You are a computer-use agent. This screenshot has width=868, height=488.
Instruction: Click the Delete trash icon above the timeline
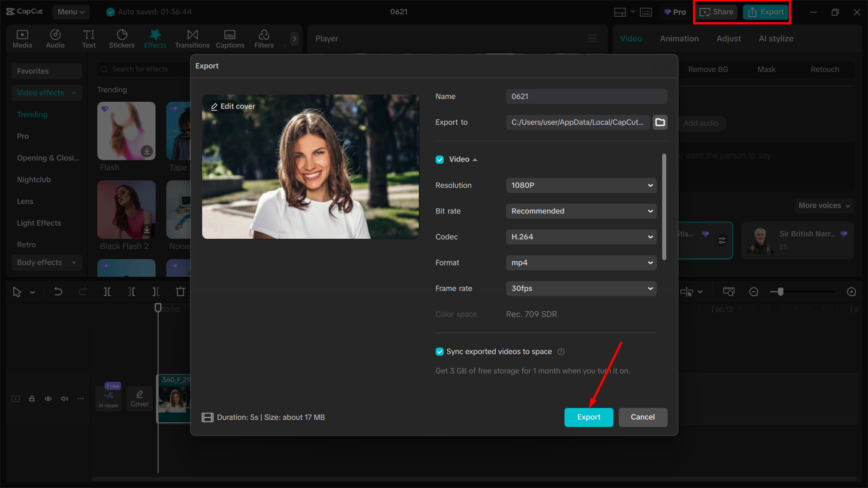tap(180, 292)
